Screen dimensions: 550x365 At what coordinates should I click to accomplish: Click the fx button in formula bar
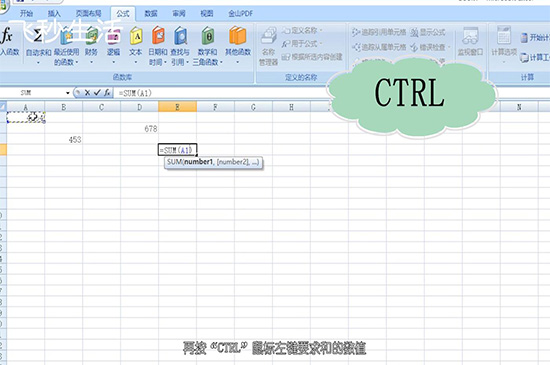(107, 93)
